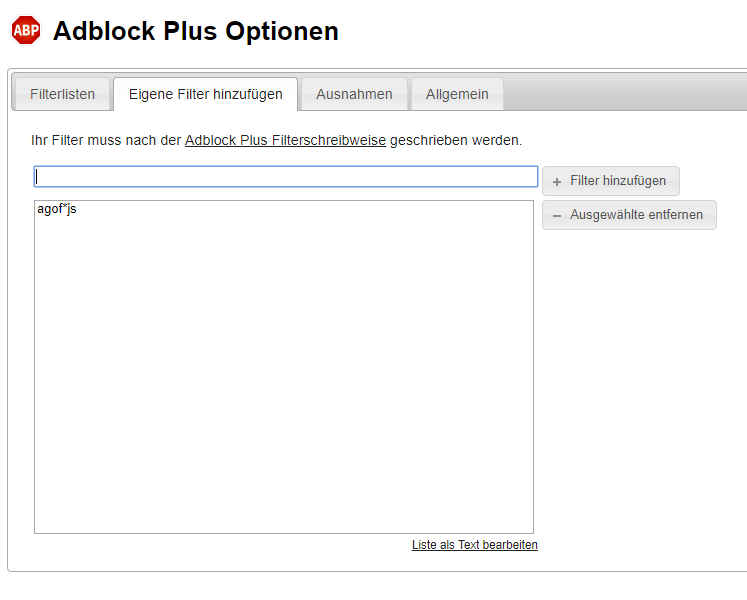Viewport: 747px width, 600px height.
Task: Click the red ABP stop-sign logo
Action: [26, 31]
